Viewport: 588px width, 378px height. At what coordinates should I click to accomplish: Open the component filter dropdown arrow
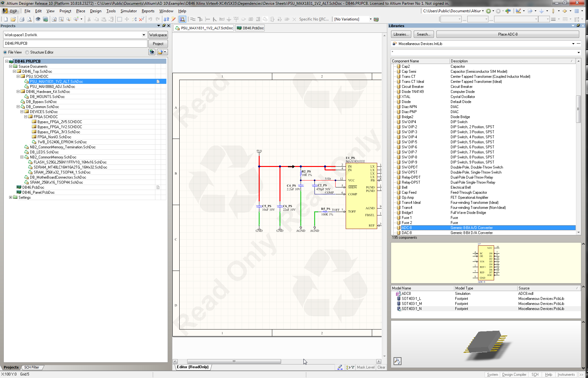(579, 53)
